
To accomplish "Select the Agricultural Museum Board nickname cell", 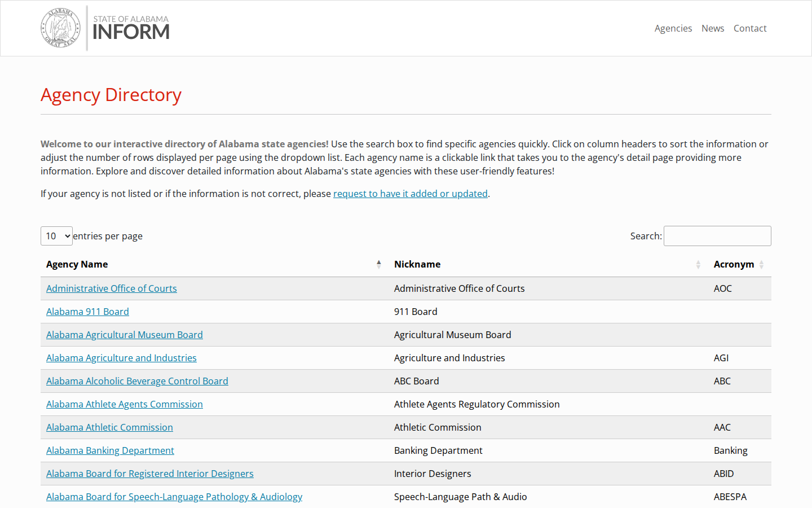I will click(x=548, y=335).
